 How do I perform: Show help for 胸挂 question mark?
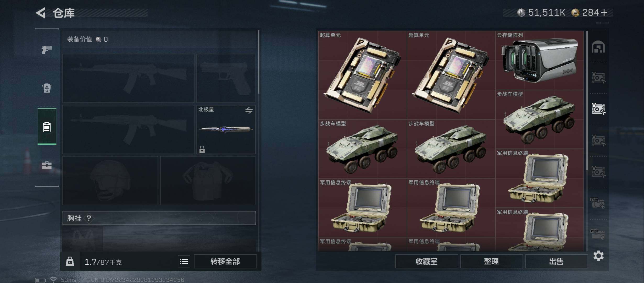coord(89,218)
